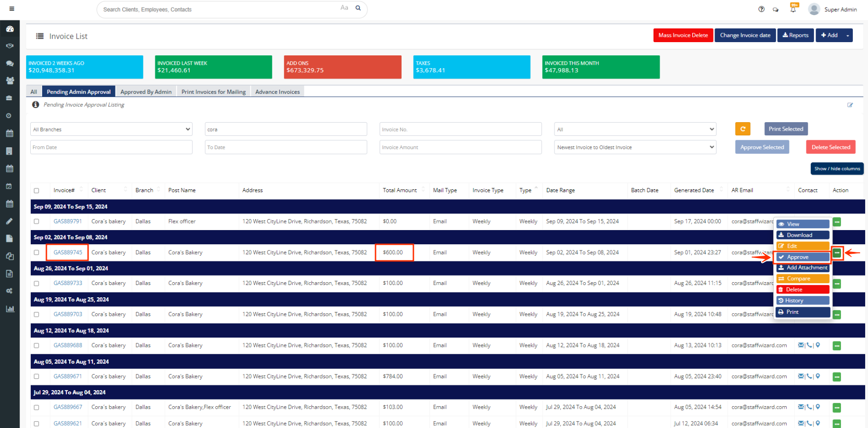Open the dashboard icon in the sidebar
This screenshot has height=428, width=868.
click(9, 29)
